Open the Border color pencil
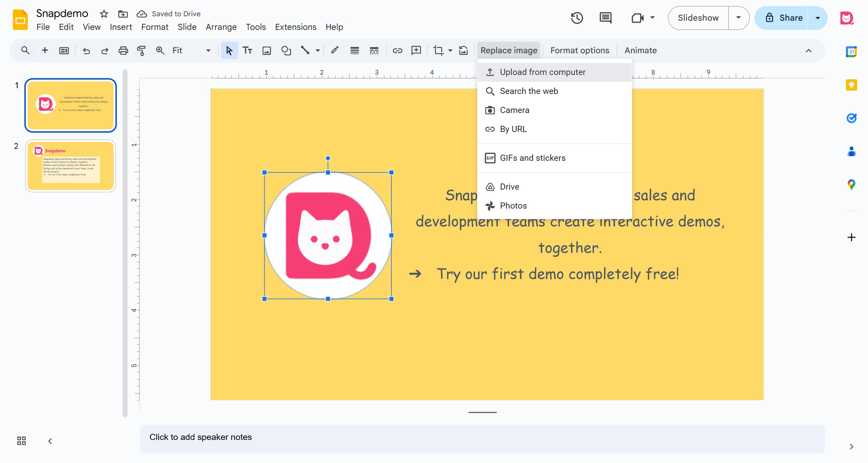Viewport: 868px width, 463px height. 335,51
